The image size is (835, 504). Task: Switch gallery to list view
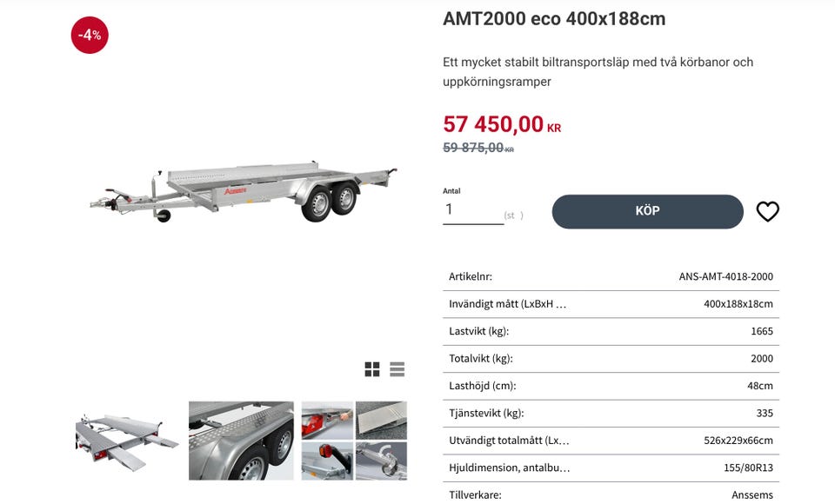point(397,369)
